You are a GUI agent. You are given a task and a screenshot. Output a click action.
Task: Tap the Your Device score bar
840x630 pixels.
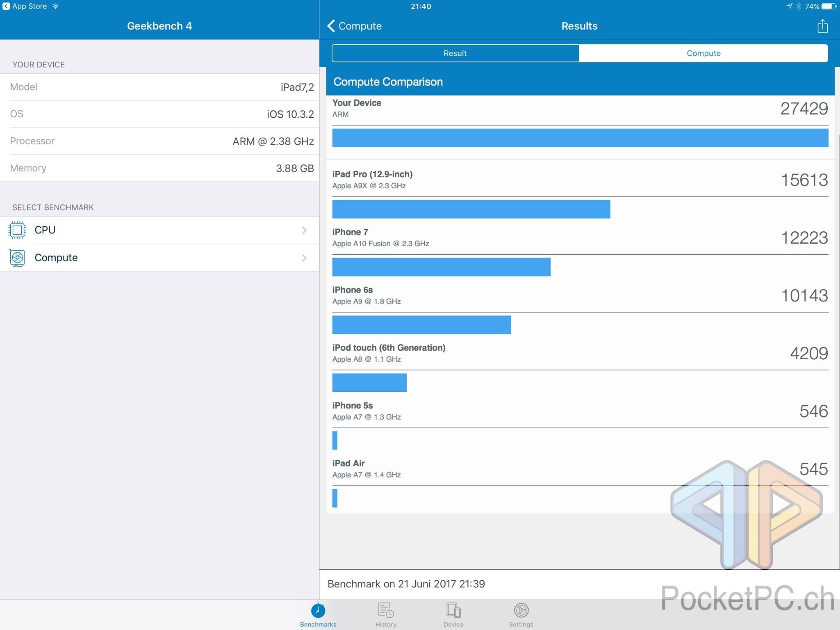pyautogui.click(x=580, y=138)
